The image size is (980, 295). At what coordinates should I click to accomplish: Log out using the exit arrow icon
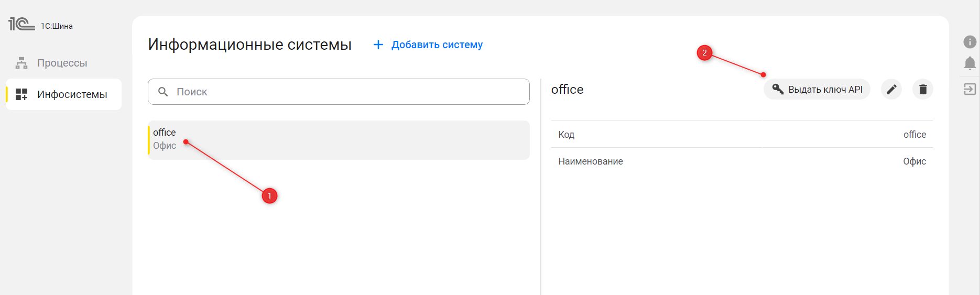tap(970, 89)
